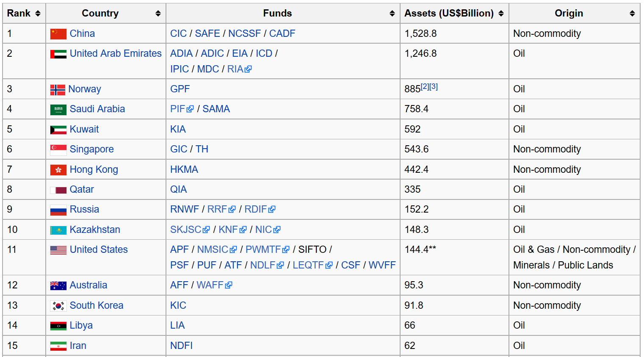
Task: Open the SKJSC external link
Action: pos(190,230)
